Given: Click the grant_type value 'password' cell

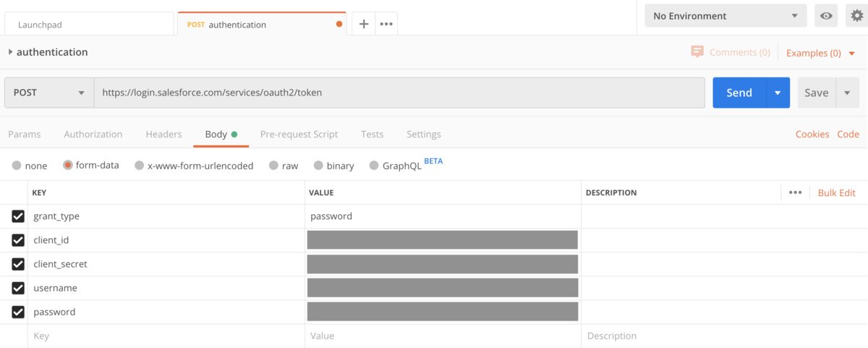Looking at the screenshot, I should pos(443,216).
